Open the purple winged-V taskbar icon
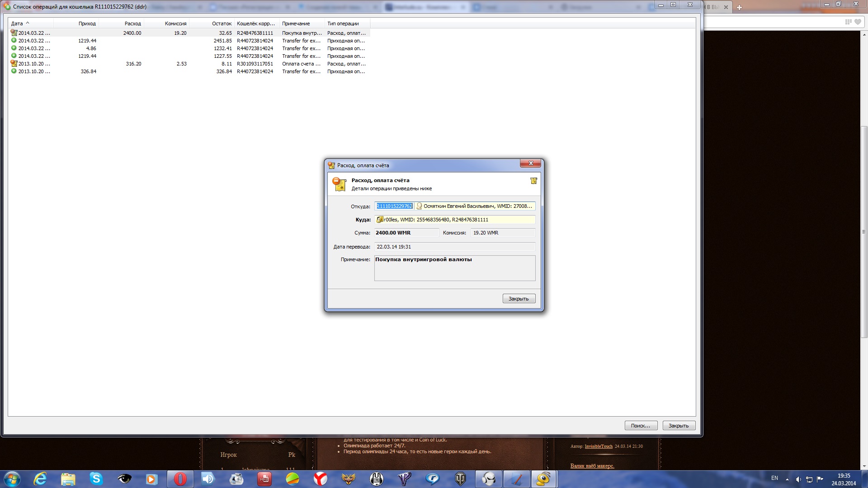 click(x=404, y=479)
